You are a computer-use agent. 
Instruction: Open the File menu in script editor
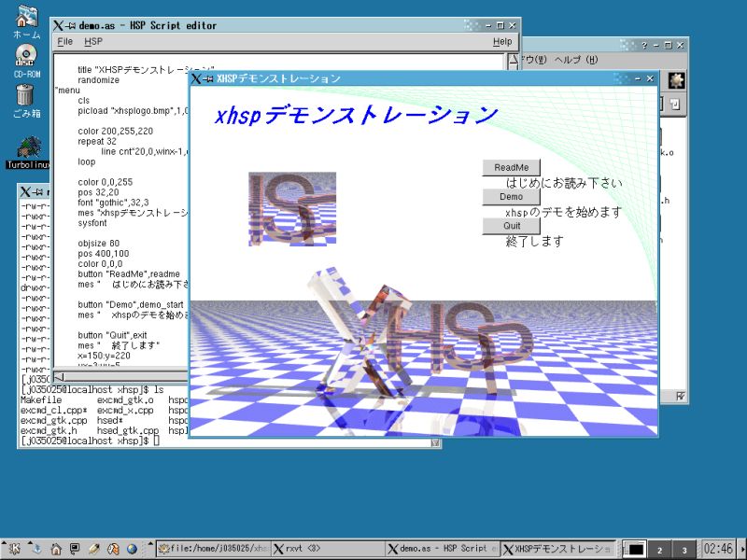64,42
